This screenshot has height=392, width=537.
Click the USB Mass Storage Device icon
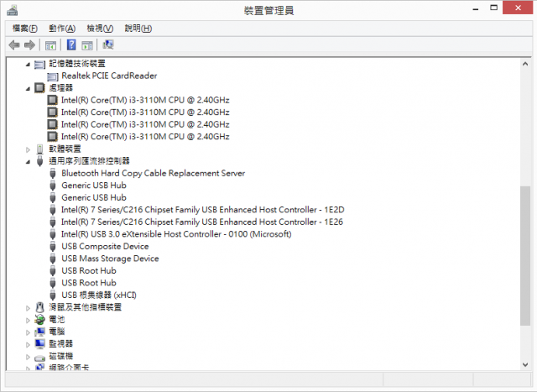coord(53,259)
